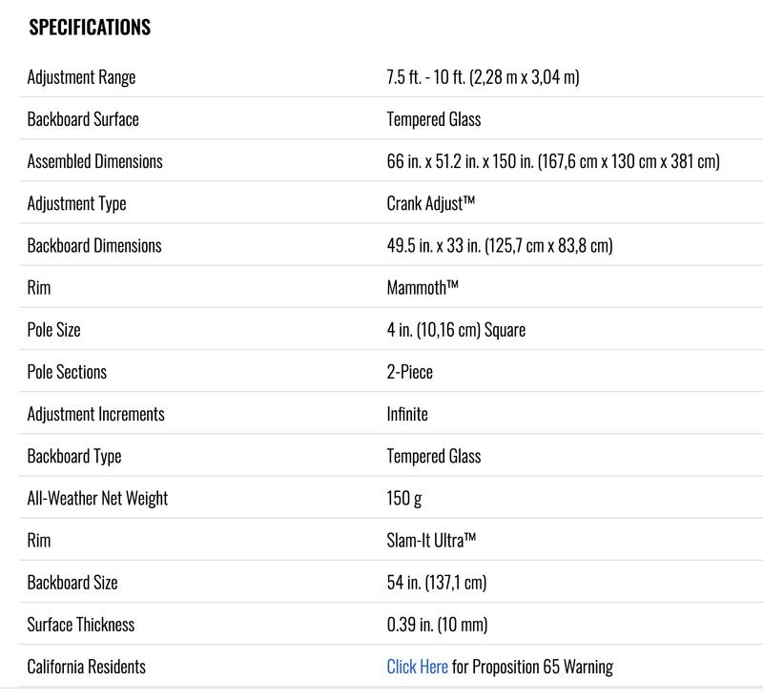763x700 pixels.
Task: Select the Backboard Surface label
Action: pyautogui.click(x=83, y=119)
